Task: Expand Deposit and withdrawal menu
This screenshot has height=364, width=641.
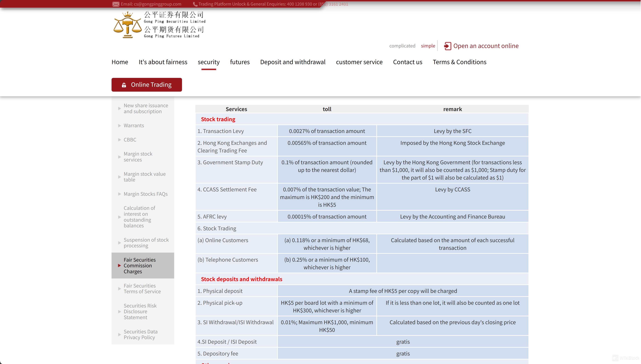Action: click(292, 62)
